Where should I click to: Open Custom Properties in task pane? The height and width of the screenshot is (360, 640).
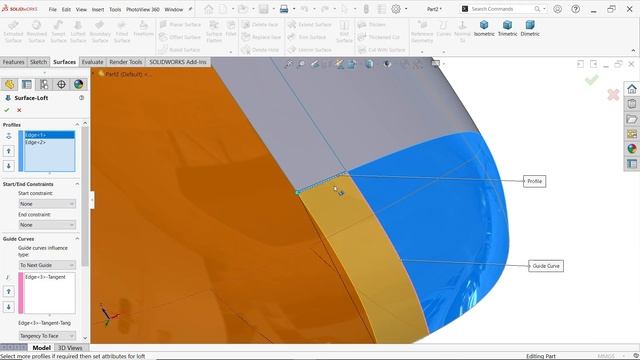pyautogui.click(x=632, y=164)
